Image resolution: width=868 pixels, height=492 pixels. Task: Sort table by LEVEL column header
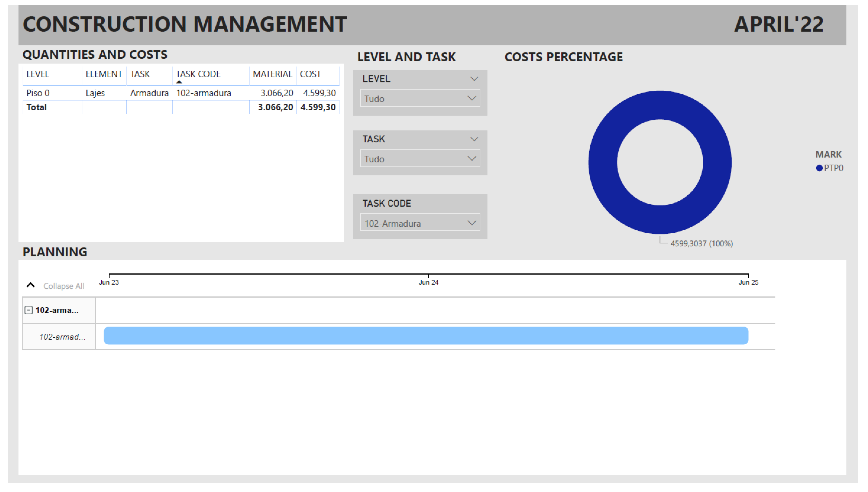pos(38,74)
